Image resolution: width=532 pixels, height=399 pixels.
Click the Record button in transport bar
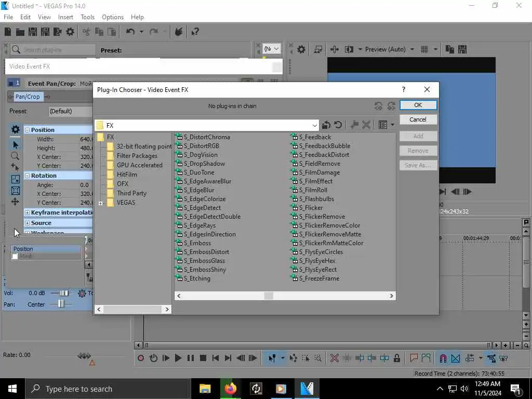pyautogui.click(x=140, y=358)
